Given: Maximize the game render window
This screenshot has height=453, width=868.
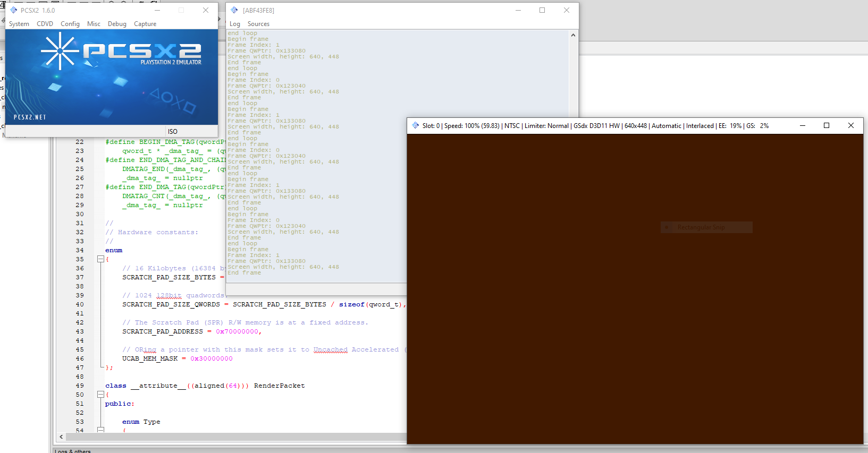Looking at the screenshot, I should [x=827, y=125].
